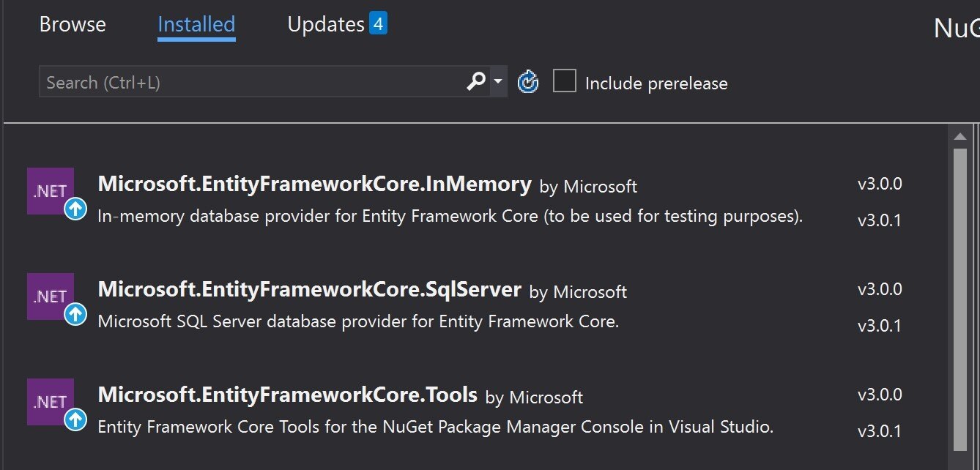Viewport: 980px width, 470px height.
Task: Click the SqlServer package .NET icon
Action: 50,296
